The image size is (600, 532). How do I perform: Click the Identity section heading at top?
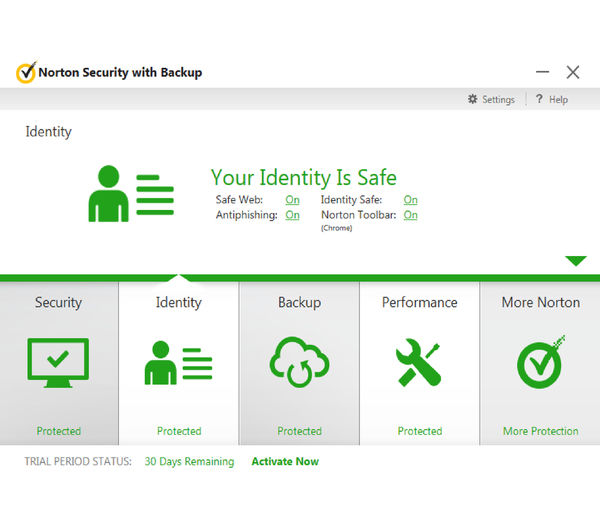pyautogui.click(x=49, y=132)
